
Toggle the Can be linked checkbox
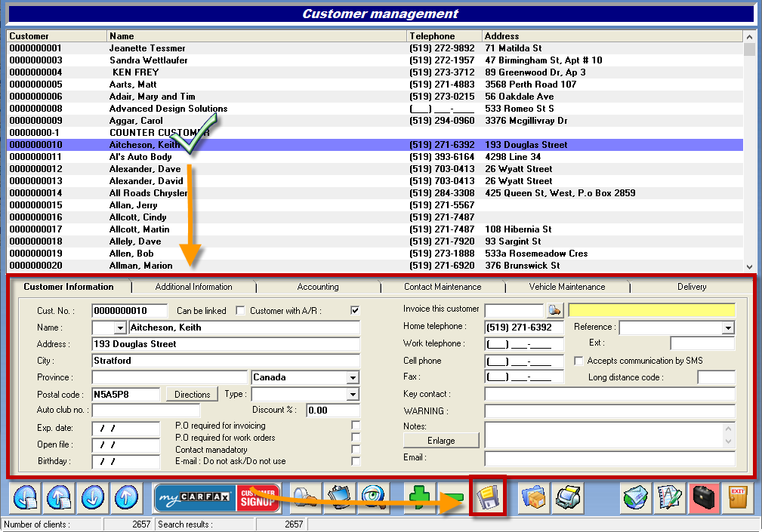(240, 311)
